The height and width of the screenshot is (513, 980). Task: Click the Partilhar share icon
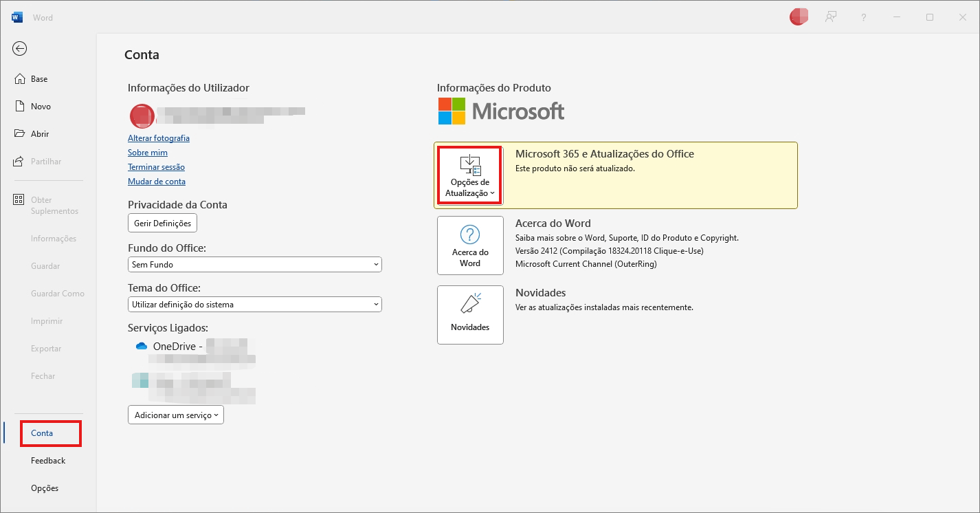coord(19,162)
